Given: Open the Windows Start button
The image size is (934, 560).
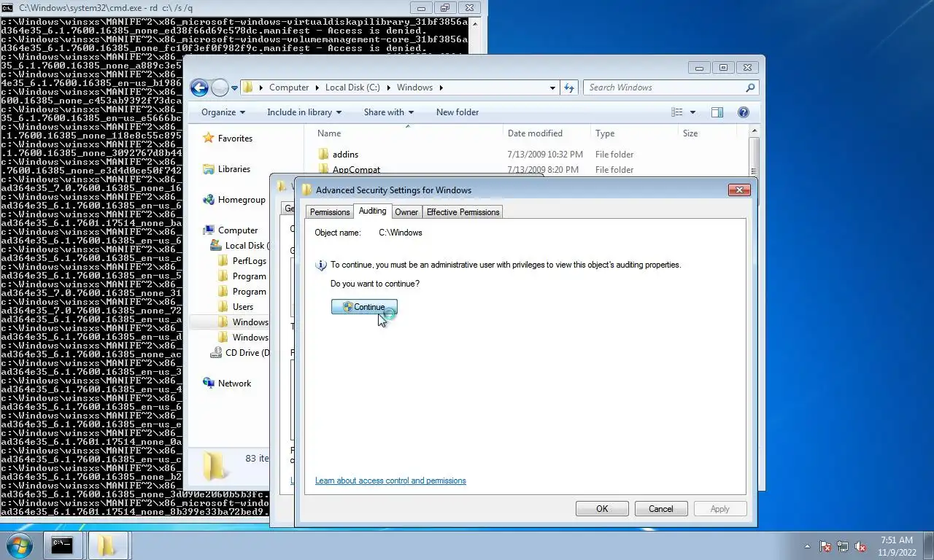Looking at the screenshot, I should [x=19, y=545].
